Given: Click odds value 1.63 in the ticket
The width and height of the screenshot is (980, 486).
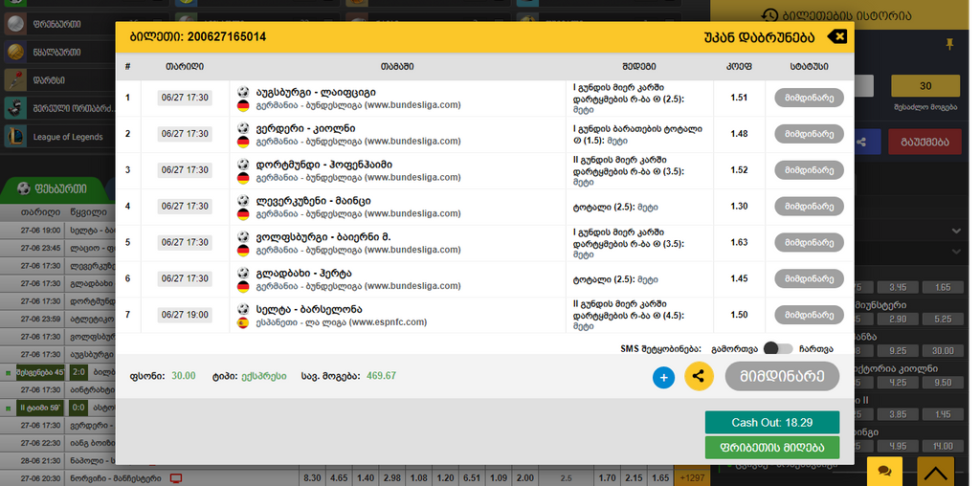Looking at the screenshot, I should (x=739, y=242).
